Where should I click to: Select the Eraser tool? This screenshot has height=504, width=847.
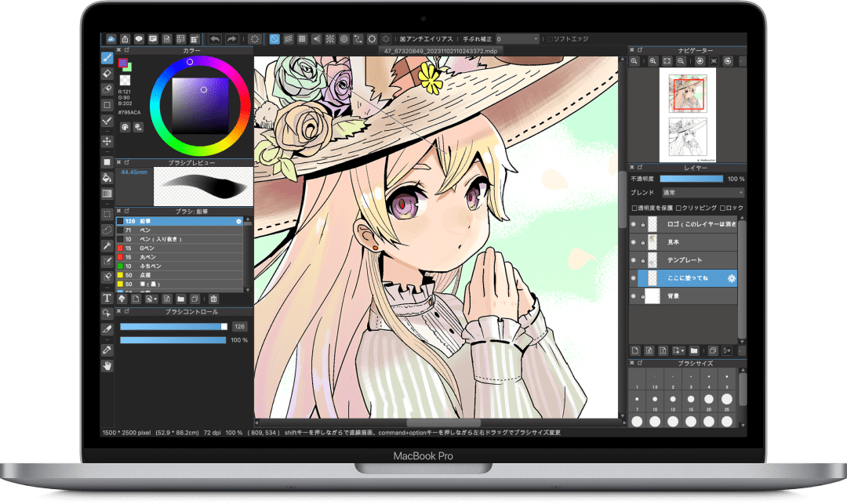(107, 73)
